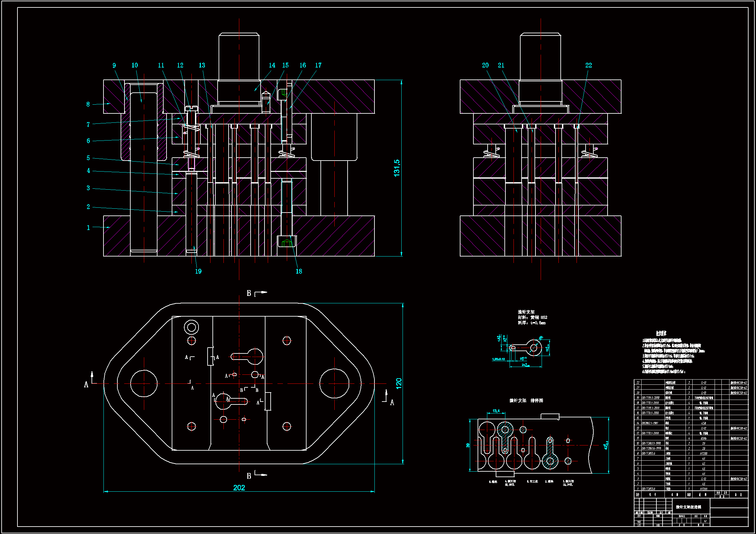
Task: Select part callout number 14
Action: point(272,65)
